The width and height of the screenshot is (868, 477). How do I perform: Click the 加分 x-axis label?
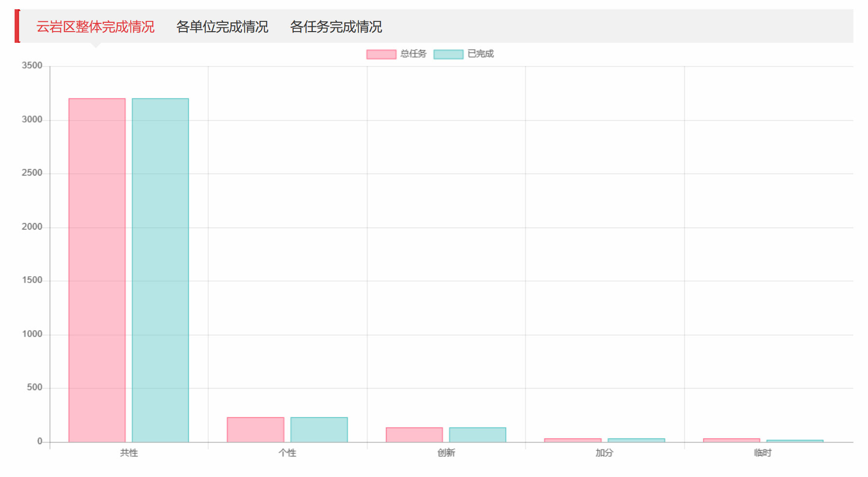pyautogui.click(x=604, y=453)
